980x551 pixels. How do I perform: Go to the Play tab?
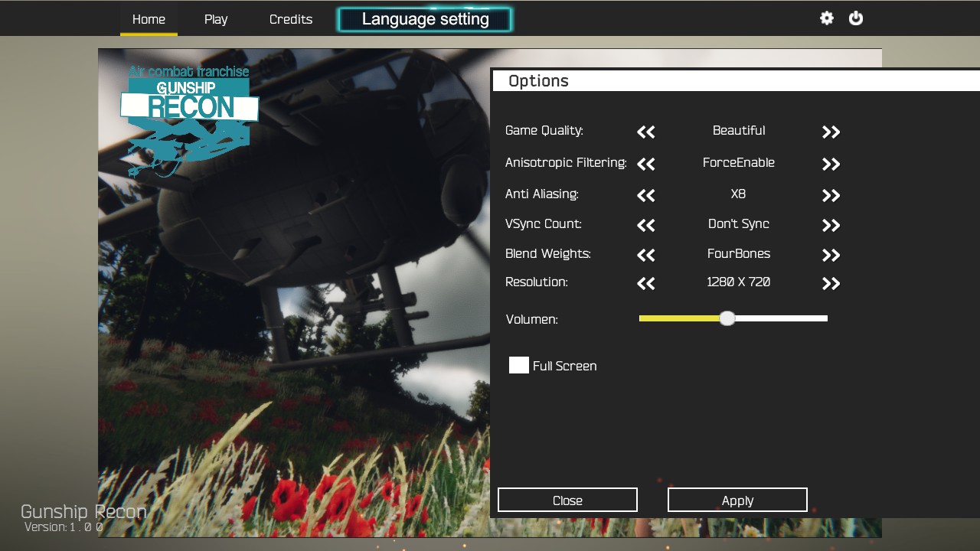coord(216,19)
